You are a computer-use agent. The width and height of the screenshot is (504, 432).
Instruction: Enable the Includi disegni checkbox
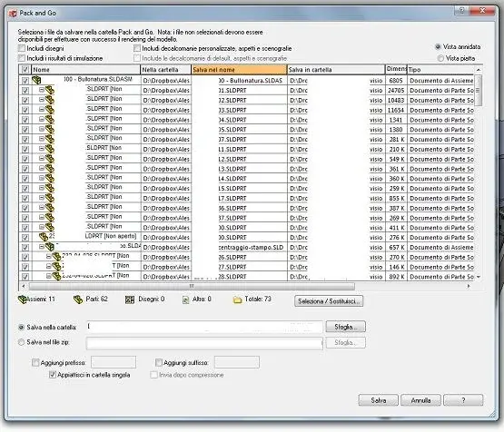click(22, 48)
